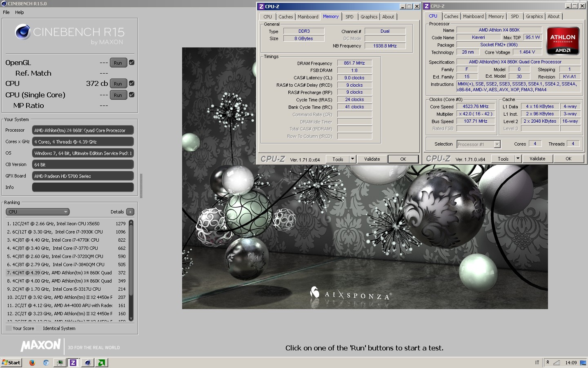Click the Memory CPU-Z window title icon
Image resolution: width=588 pixels, height=368 pixels.
point(261,6)
